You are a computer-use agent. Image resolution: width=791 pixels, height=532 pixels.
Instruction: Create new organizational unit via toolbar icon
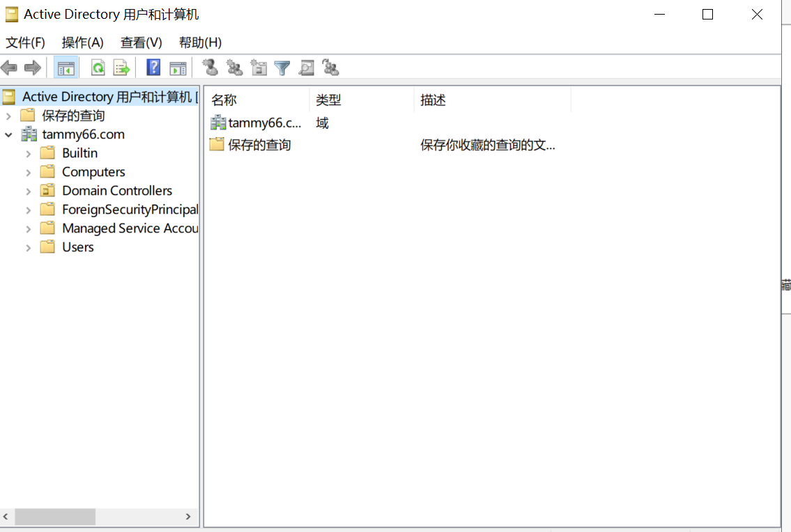pyautogui.click(x=259, y=67)
